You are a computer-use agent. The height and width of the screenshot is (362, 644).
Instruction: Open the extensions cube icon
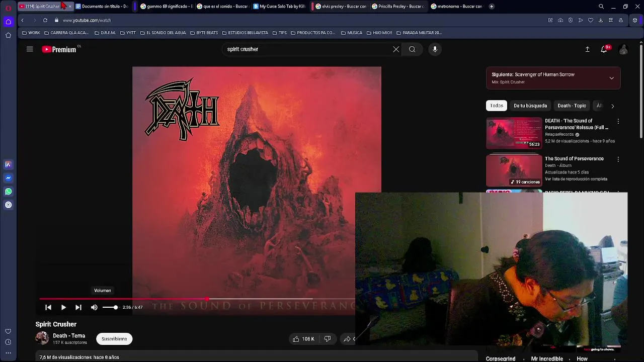635,20
